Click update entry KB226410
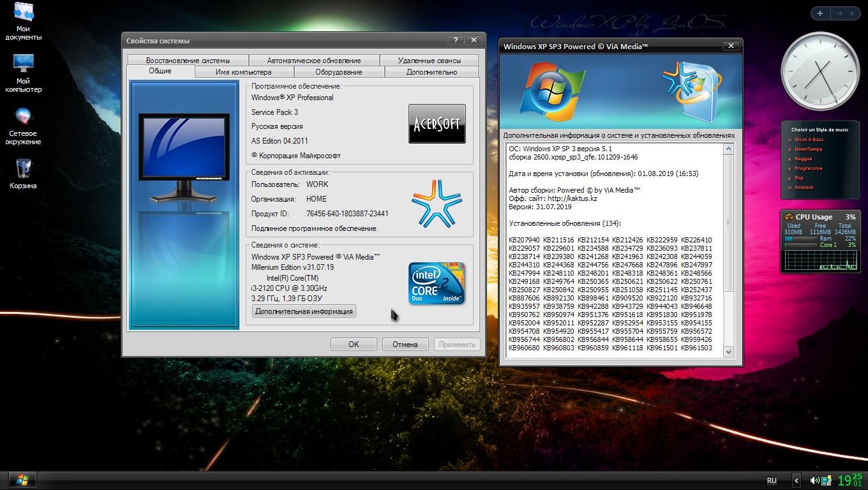This screenshot has width=868, height=490. [696, 240]
